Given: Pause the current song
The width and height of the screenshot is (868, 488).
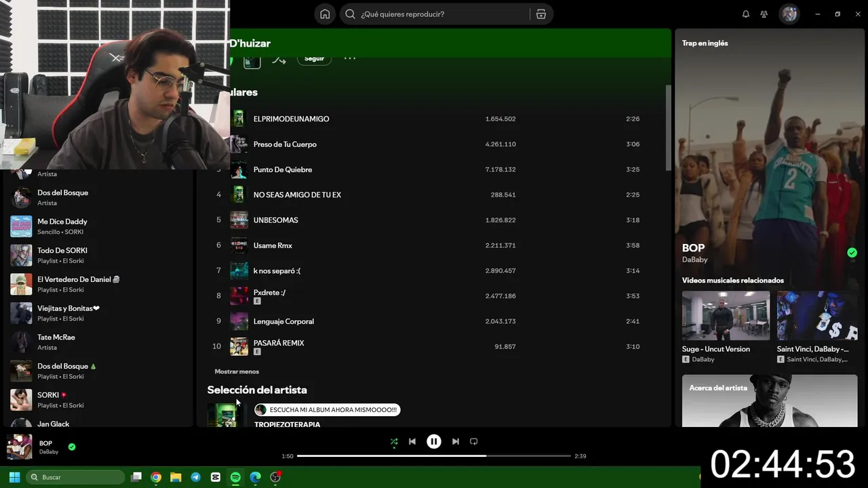Looking at the screenshot, I should (434, 441).
